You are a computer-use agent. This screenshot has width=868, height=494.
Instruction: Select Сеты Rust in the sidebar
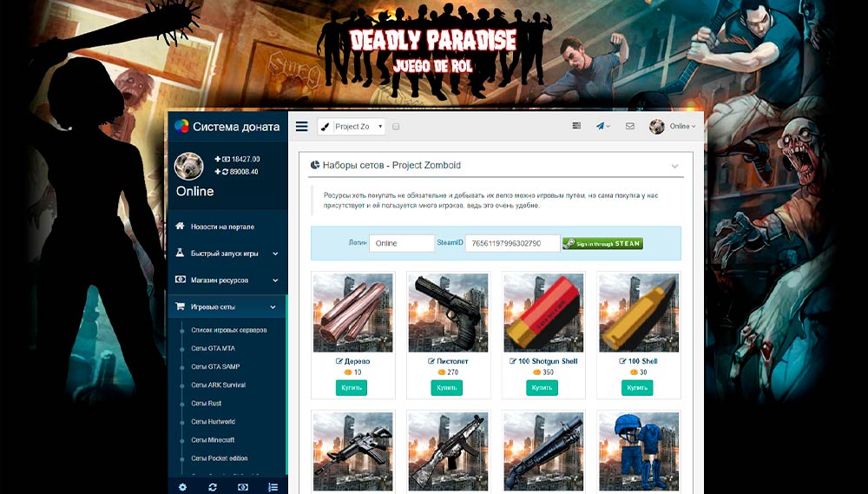click(x=207, y=404)
